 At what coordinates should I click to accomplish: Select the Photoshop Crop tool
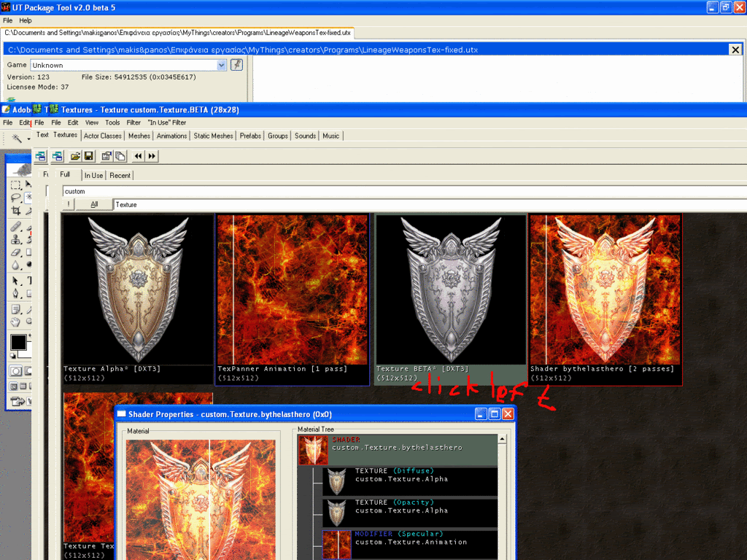tap(16, 211)
